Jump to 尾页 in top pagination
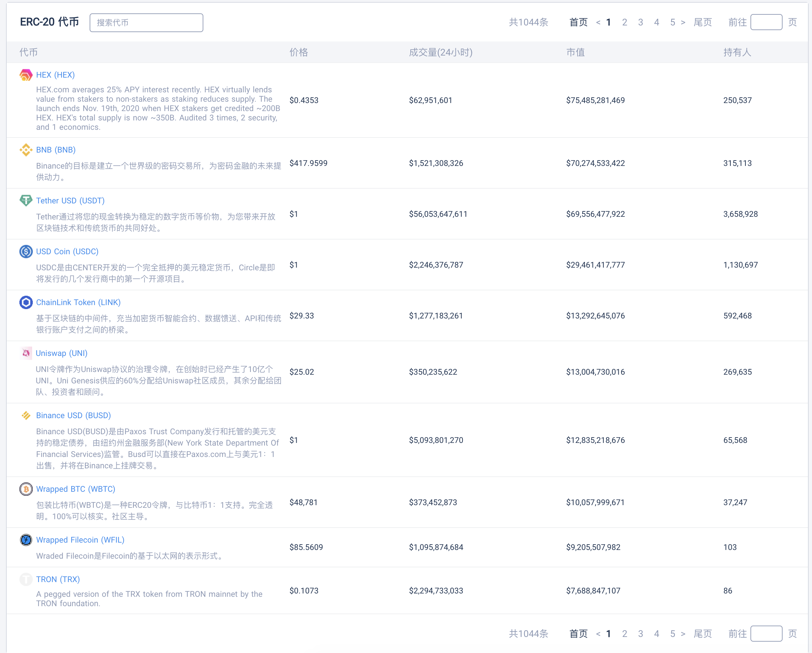812x653 pixels. pos(703,22)
